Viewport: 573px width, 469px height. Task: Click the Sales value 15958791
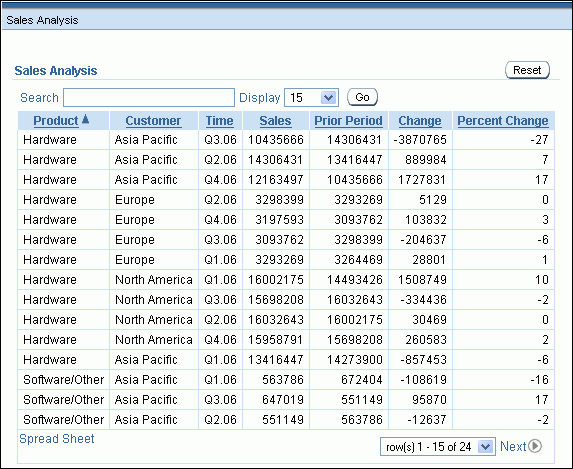[276, 340]
